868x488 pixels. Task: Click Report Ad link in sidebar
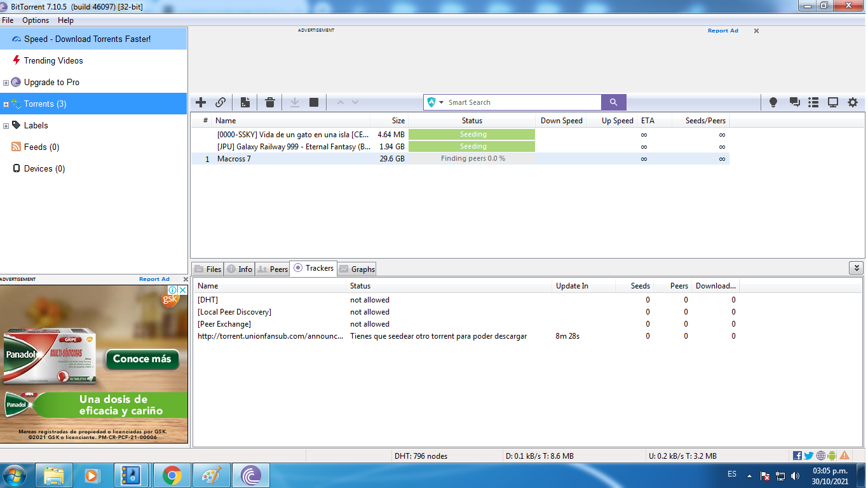tap(154, 279)
